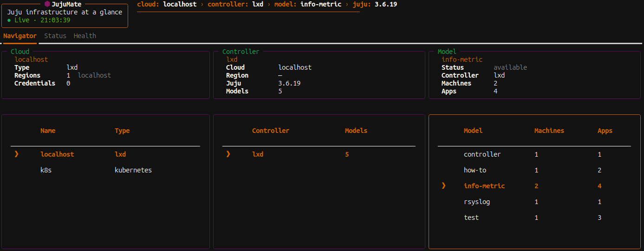Screen dimensions: 644x251
Task: Select the test model row
Action: tap(471, 218)
